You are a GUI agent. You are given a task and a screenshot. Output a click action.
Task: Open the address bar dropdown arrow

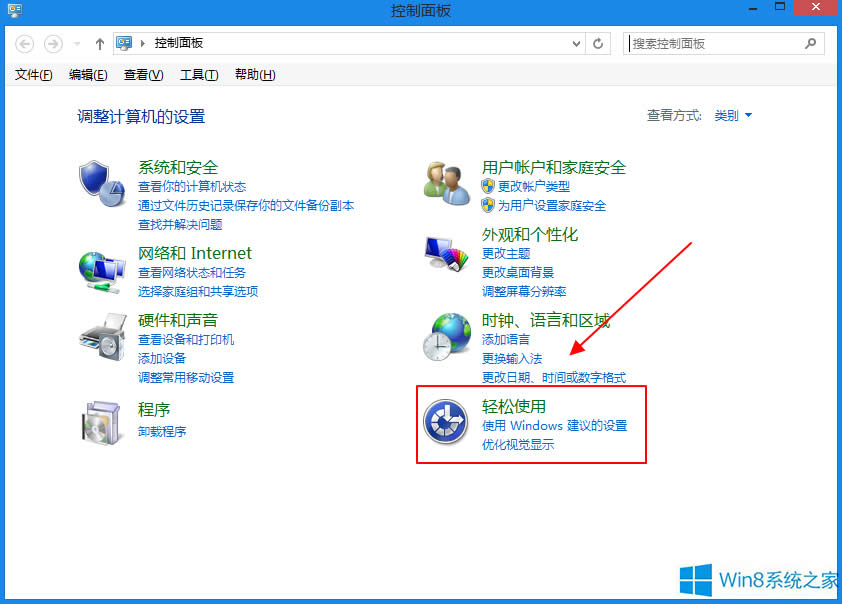pyautogui.click(x=576, y=44)
